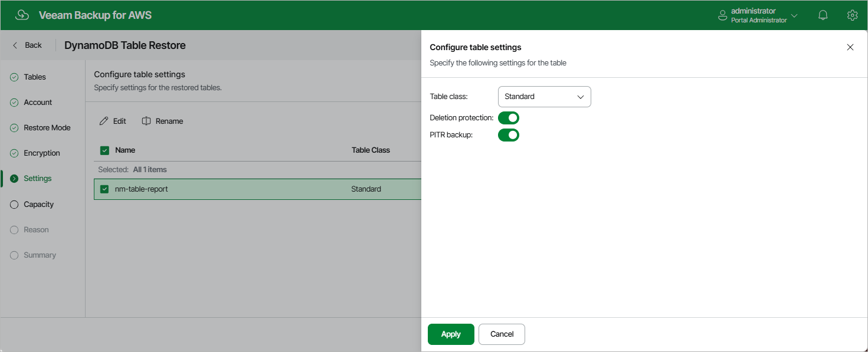Click the Edit pencil icon
This screenshot has width=868, height=352.
point(104,121)
